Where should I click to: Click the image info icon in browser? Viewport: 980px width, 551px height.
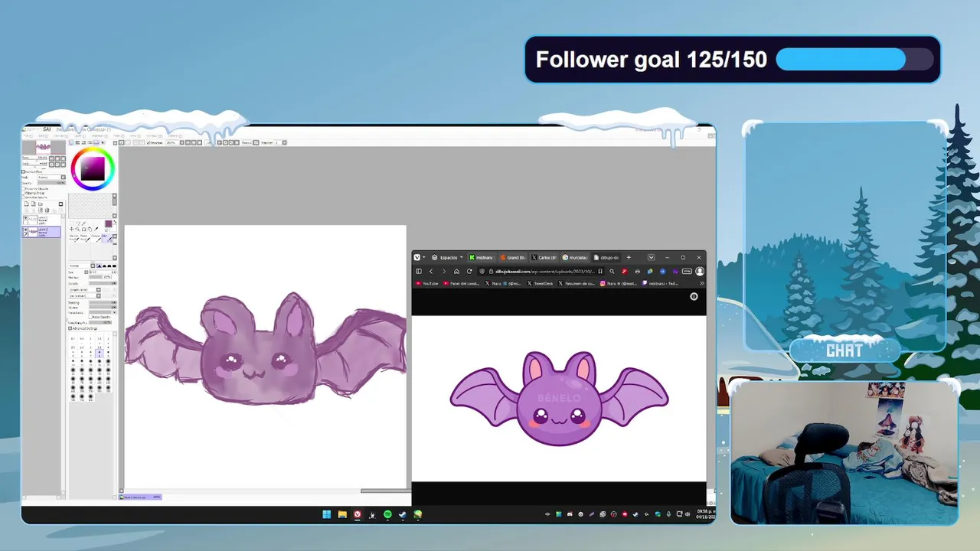click(694, 296)
